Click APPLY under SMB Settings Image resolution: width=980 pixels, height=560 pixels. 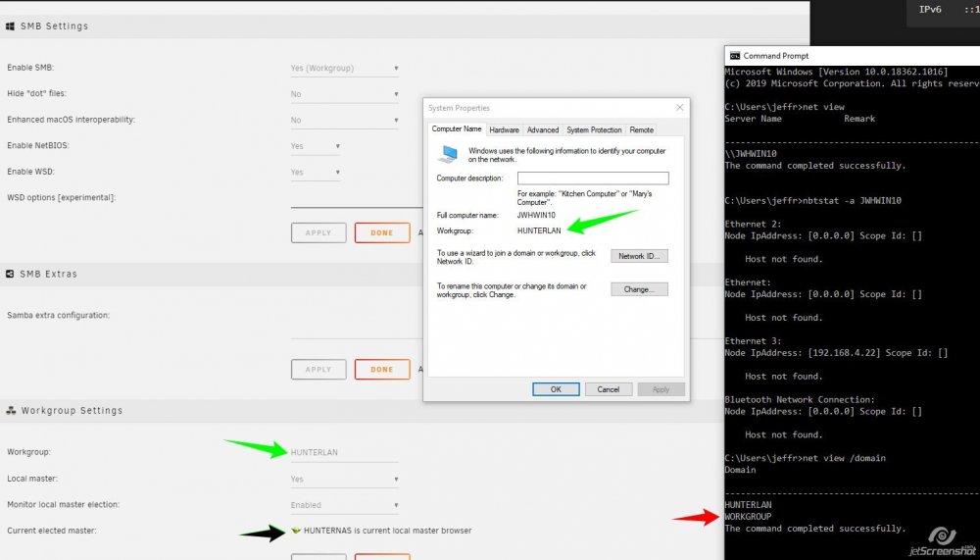click(x=318, y=232)
